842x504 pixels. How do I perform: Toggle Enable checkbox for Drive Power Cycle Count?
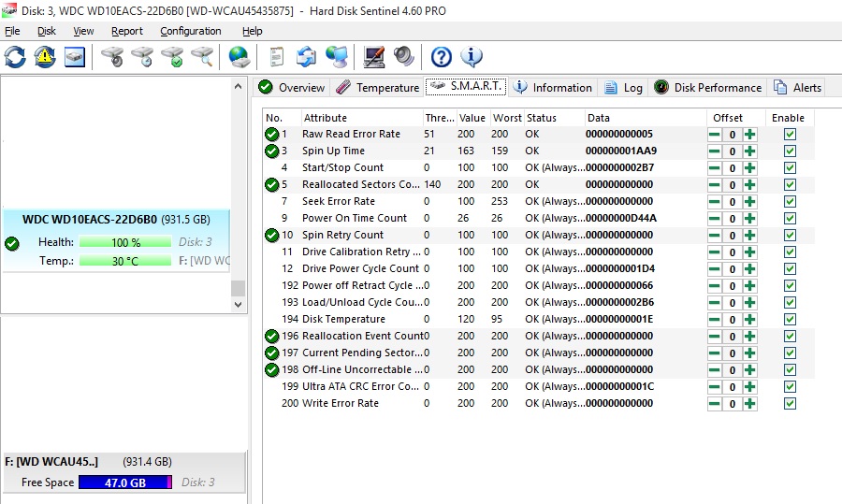[x=790, y=269]
